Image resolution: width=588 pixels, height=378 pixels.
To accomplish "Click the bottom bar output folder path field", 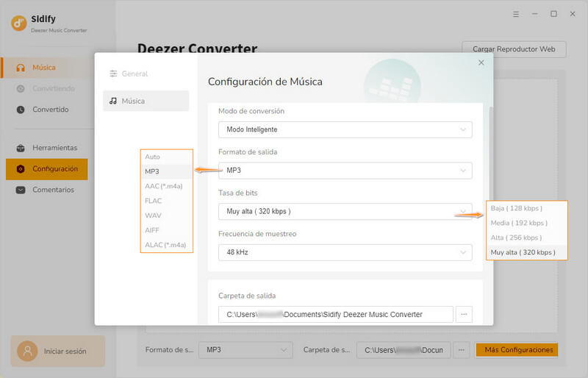I will [404, 350].
